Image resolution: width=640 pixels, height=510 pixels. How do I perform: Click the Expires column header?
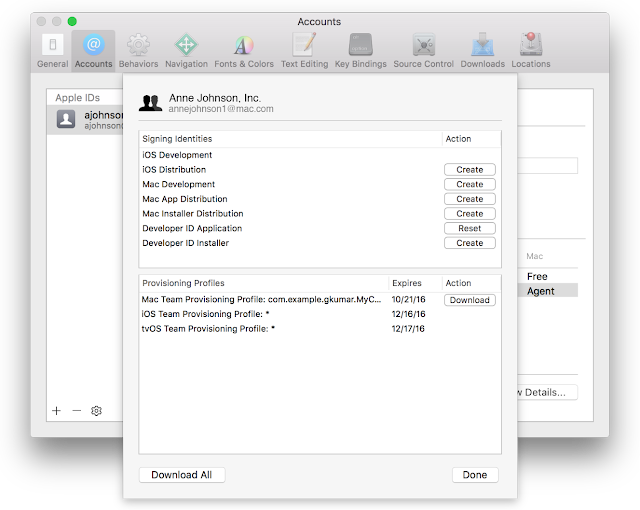pos(415,283)
